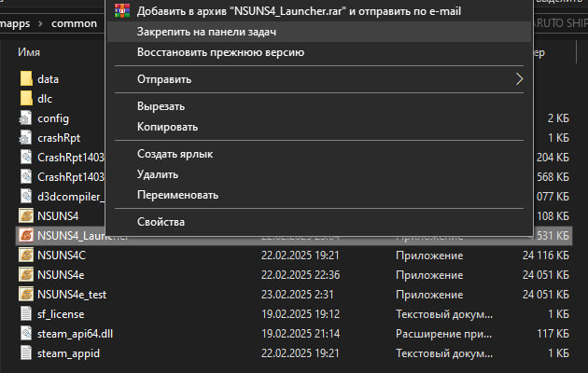The width and height of the screenshot is (588, 373).
Task: Click the NSUNS4C application icon
Action: point(26,255)
